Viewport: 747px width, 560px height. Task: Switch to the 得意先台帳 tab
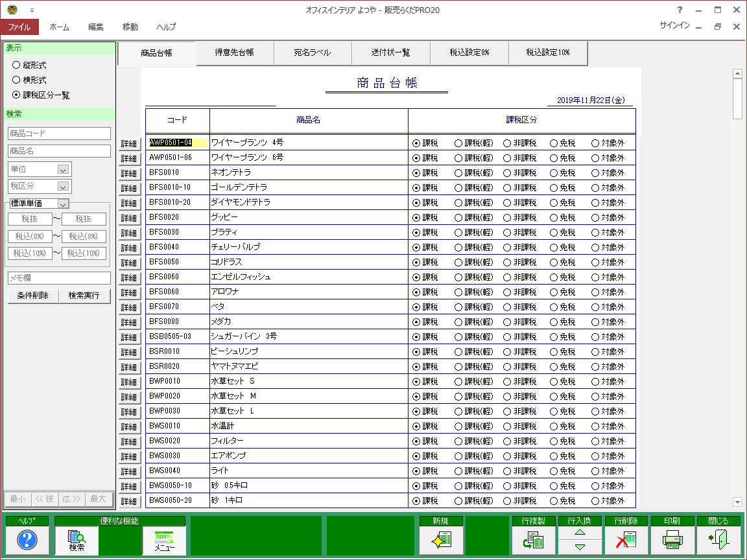coord(234,53)
